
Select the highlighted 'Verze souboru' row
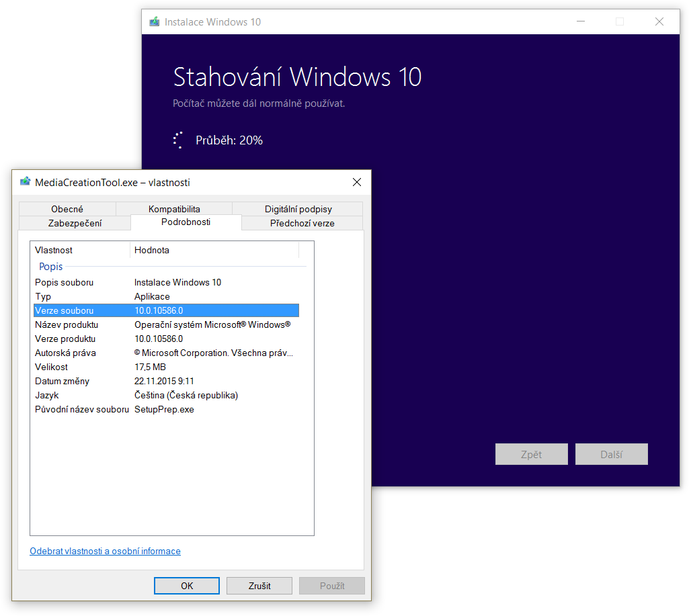[166, 310]
